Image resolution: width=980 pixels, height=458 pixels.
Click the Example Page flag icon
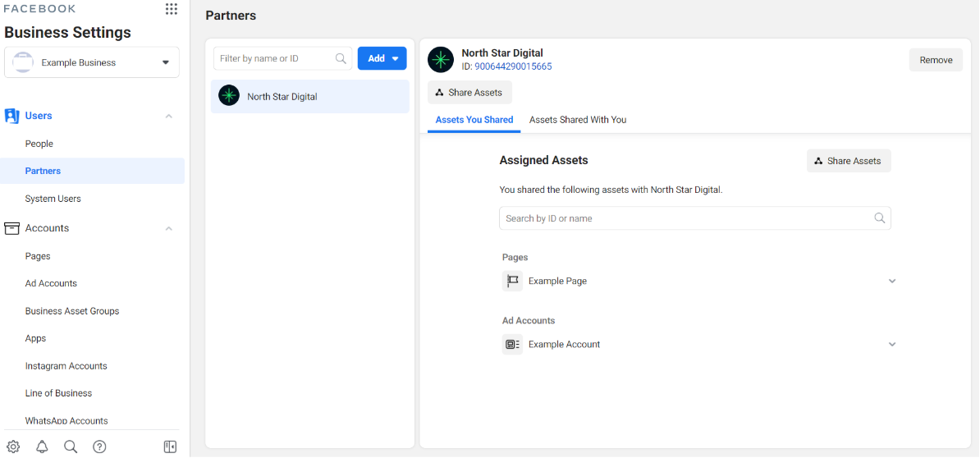pos(512,281)
